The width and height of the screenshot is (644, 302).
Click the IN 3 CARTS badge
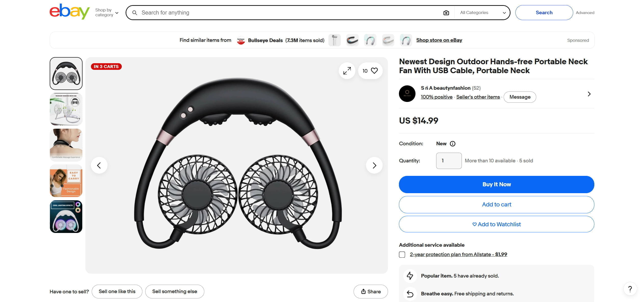106,67
